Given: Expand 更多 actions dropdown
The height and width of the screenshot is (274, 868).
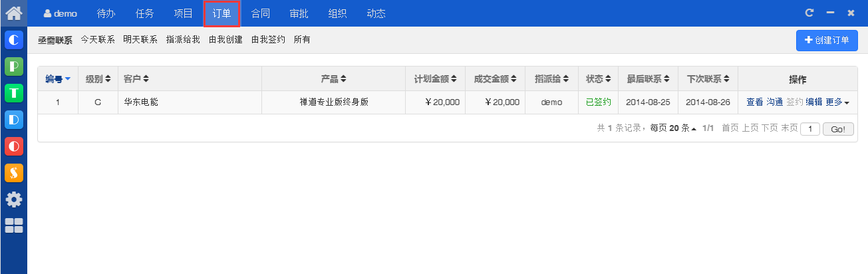Looking at the screenshot, I should click(837, 102).
